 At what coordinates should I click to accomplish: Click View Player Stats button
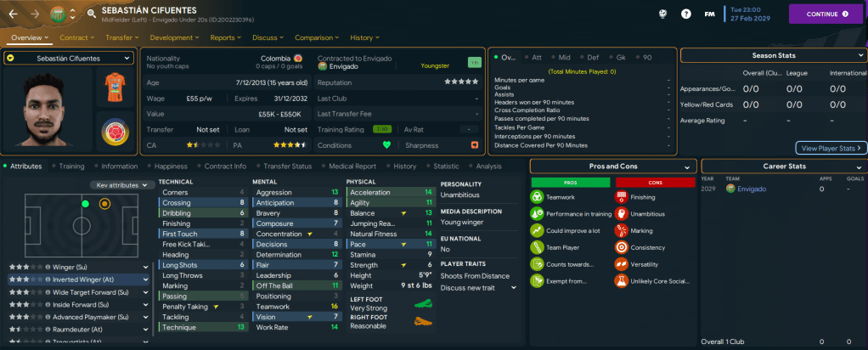(x=831, y=148)
